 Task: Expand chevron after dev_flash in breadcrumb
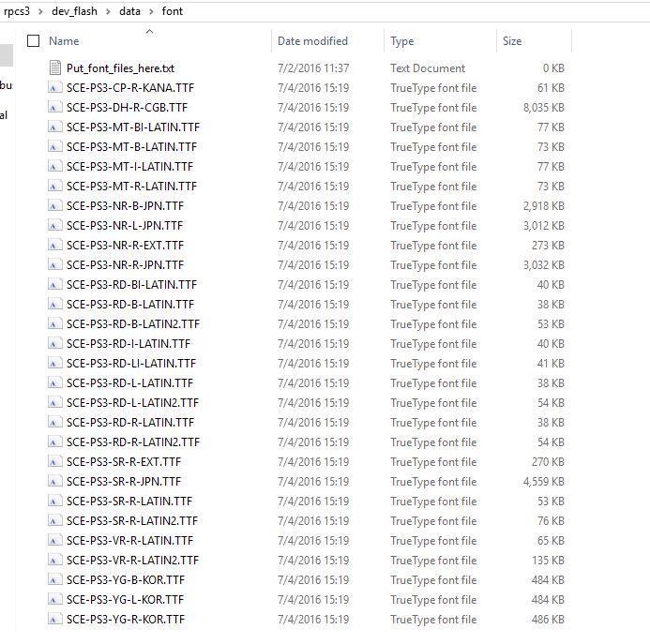(x=108, y=11)
